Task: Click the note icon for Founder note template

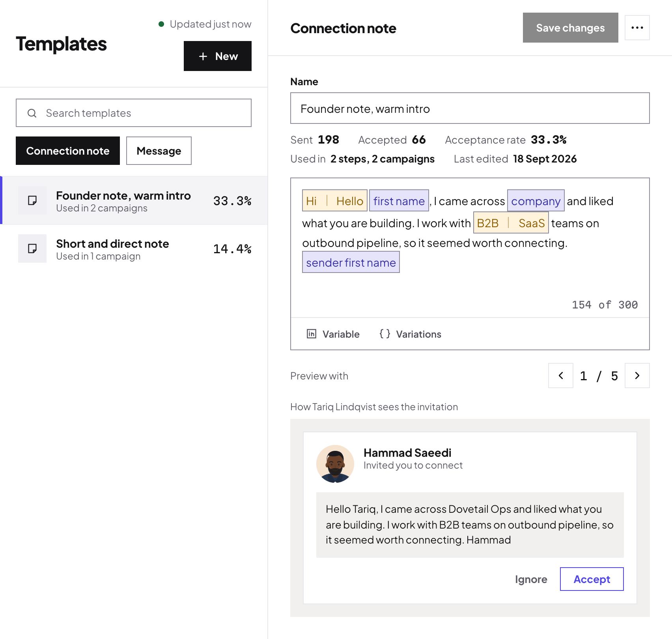Action: (32, 200)
